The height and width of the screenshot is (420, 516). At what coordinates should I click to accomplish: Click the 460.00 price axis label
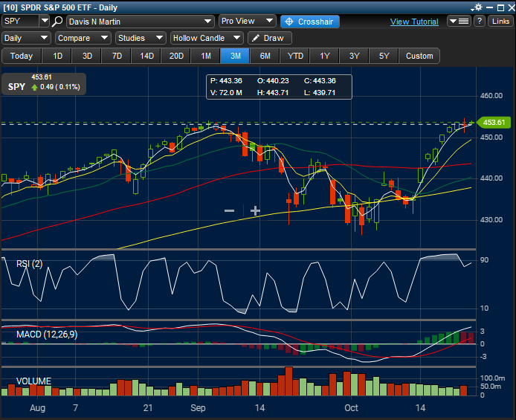491,96
